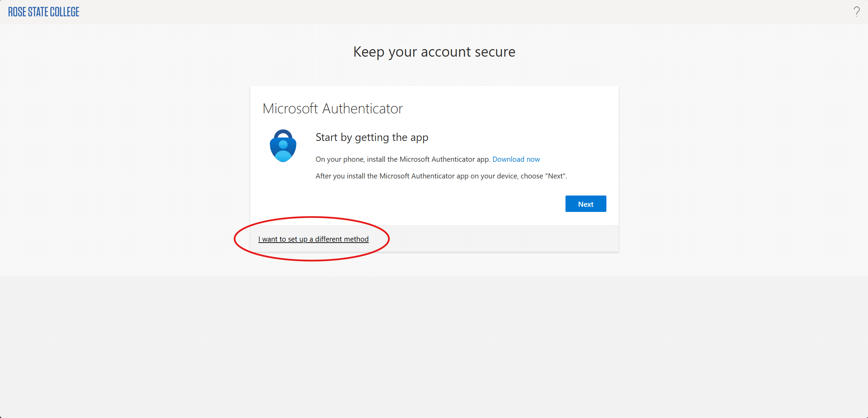The image size is (868, 418).
Task: Open the Download now link
Action: click(516, 159)
